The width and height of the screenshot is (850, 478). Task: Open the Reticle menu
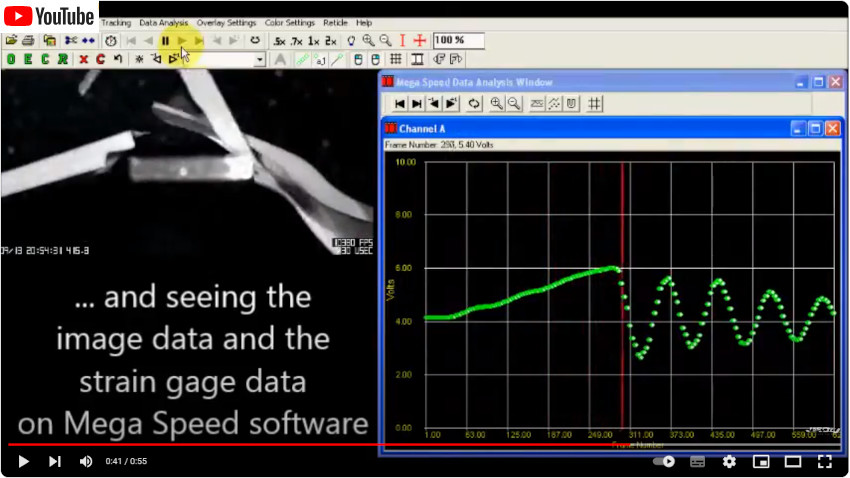coord(335,23)
